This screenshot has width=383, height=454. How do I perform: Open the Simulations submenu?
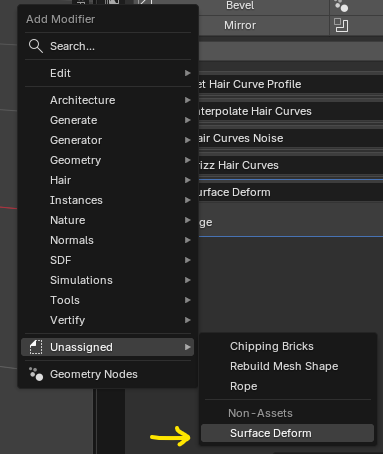tap(107, 280)
